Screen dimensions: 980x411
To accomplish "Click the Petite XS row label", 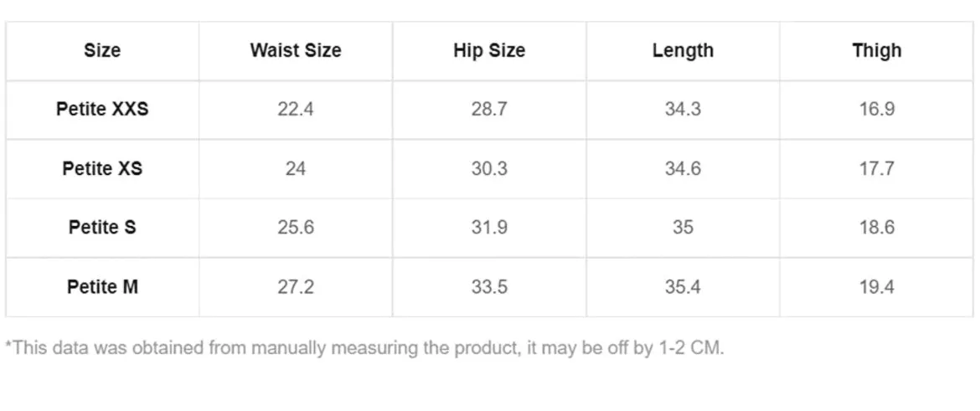I will point(102,168).
